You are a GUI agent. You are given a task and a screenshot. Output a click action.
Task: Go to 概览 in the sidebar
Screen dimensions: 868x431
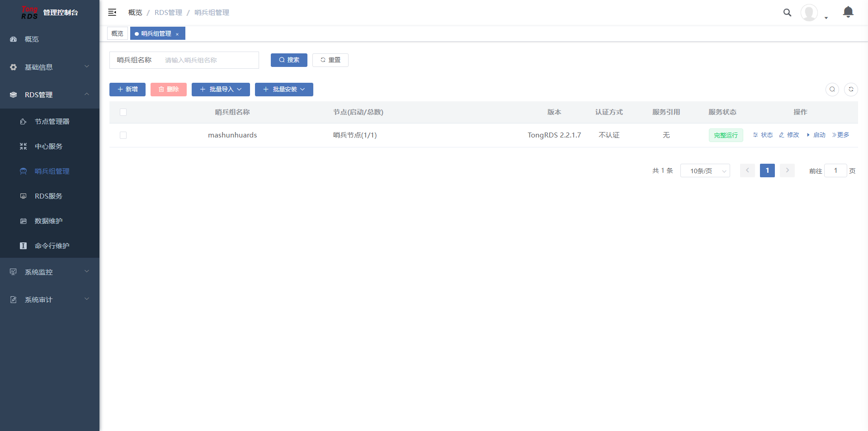50,39
